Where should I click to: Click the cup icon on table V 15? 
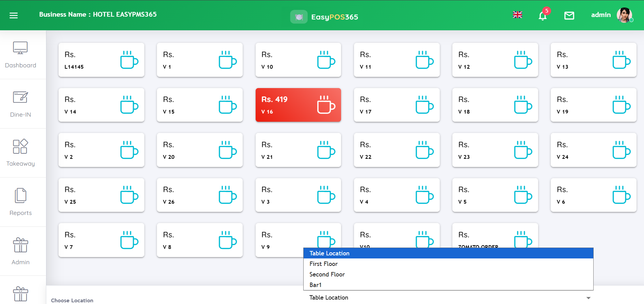(x=228, y=105)
